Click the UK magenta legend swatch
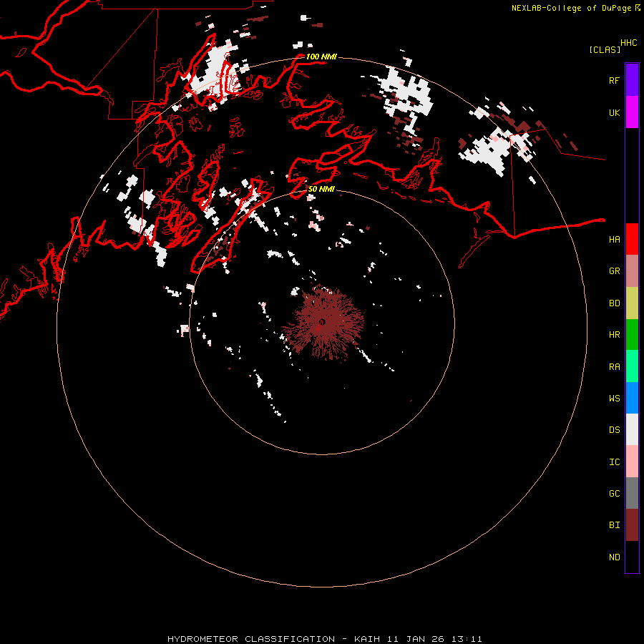Viewport: 644px width, 644px height. pyautogui.click(x=632, y=112)
